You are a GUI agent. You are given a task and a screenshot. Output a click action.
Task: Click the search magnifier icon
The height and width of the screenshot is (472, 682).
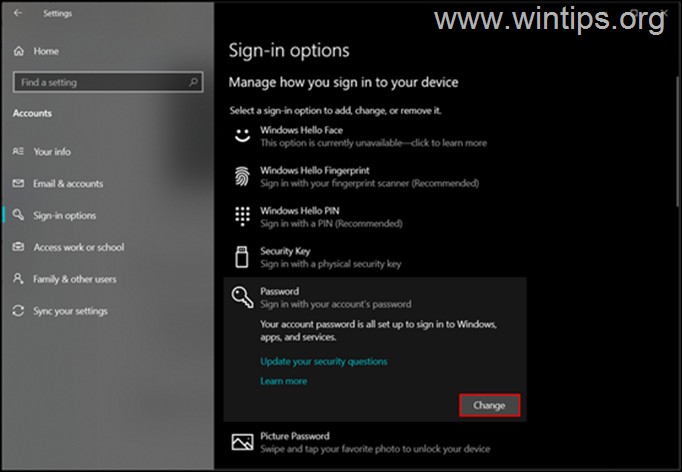pyautogui.click(x=194, y=82)
